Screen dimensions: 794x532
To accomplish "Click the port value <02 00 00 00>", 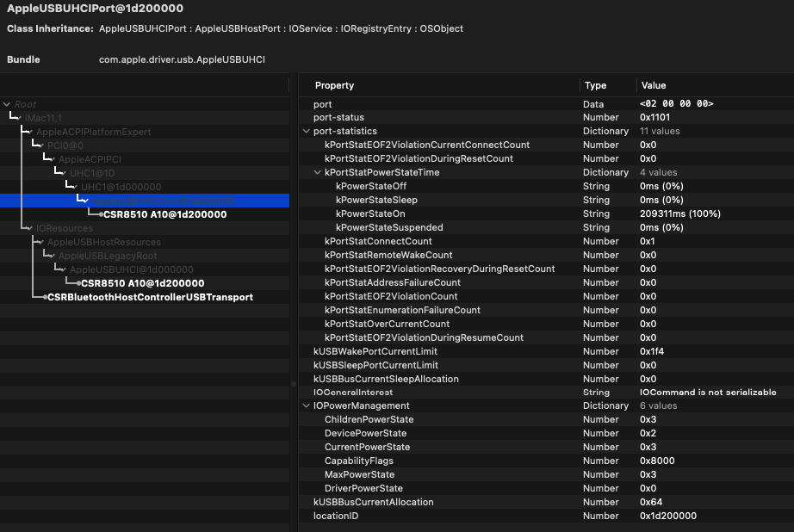I will tap(677, 104).
